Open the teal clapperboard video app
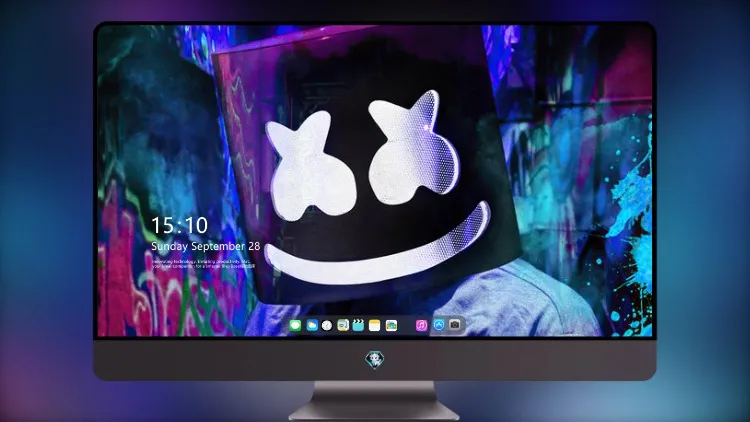 coord(358,325)
